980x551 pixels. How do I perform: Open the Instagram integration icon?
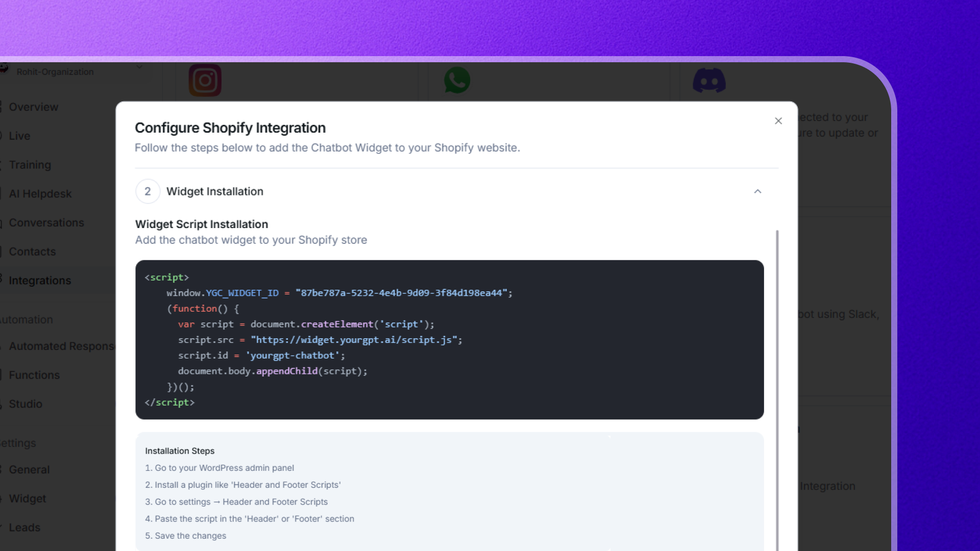(205, 80)
